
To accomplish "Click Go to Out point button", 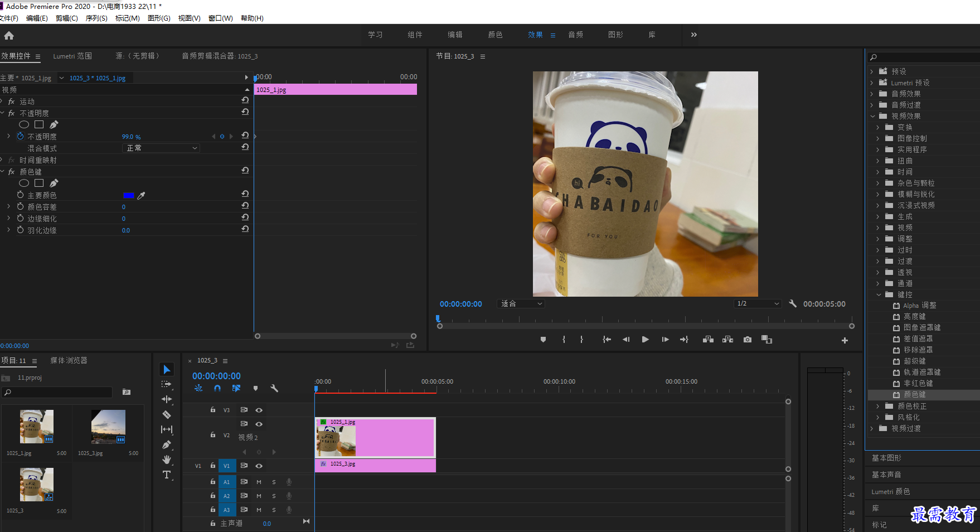I will pyautogui.click(x=684, y=340).
